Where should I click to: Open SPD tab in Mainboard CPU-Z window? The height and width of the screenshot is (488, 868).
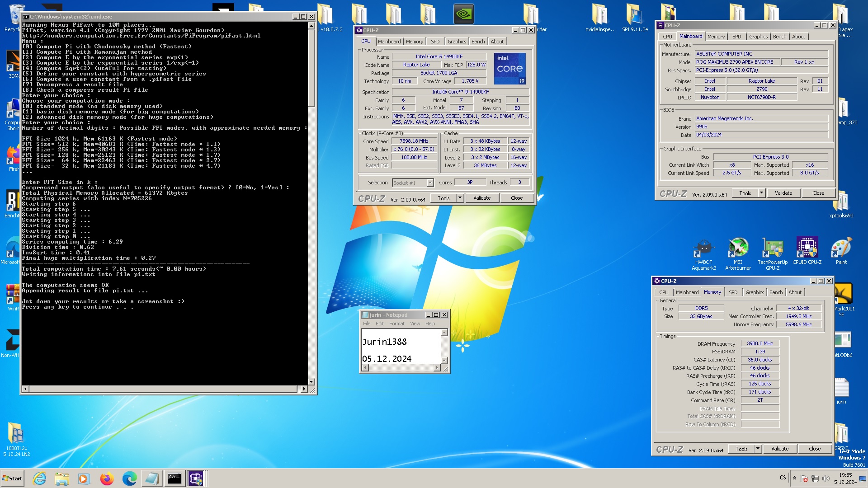(737, 37)
